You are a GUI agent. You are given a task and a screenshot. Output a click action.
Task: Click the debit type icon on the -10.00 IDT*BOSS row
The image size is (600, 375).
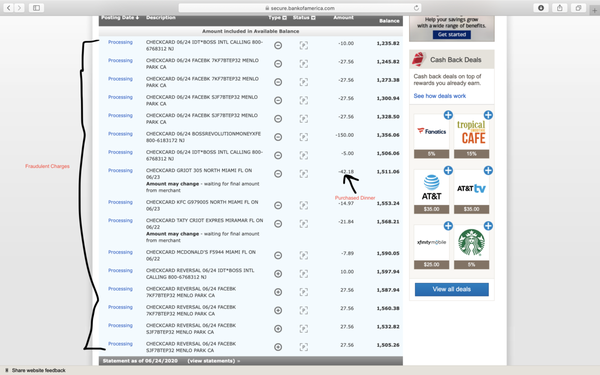278,46
